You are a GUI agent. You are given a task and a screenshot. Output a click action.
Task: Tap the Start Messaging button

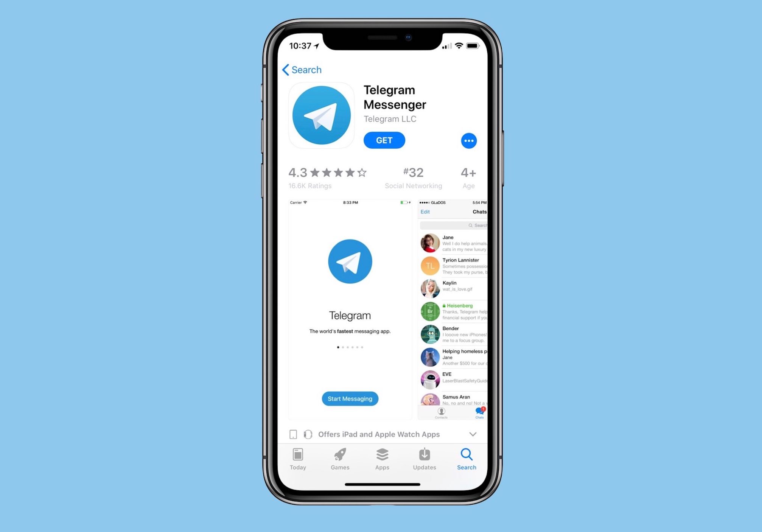(x=350, y=398)
